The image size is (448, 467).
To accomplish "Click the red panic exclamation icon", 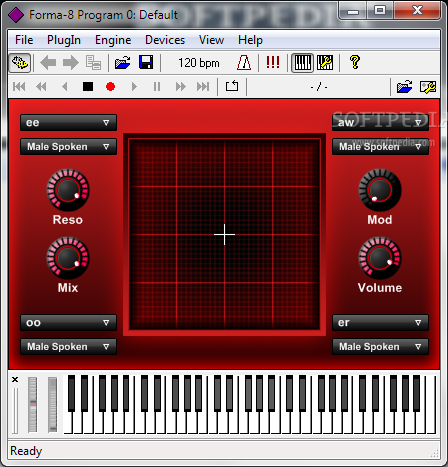I will pyautogui.click(x=273, y=63).
